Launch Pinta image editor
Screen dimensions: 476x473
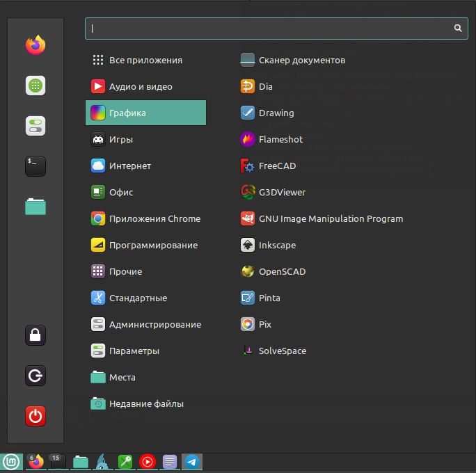pyautogui.click(x=260, y=298)
